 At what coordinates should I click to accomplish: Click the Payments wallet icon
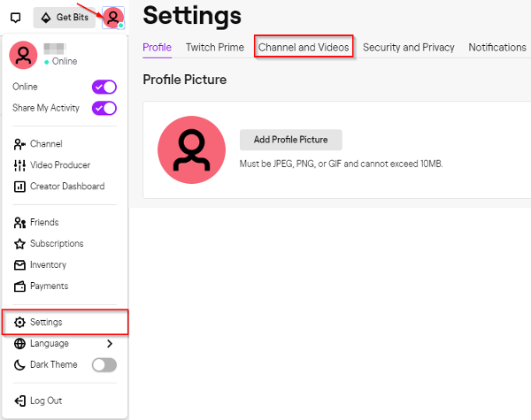19,286
